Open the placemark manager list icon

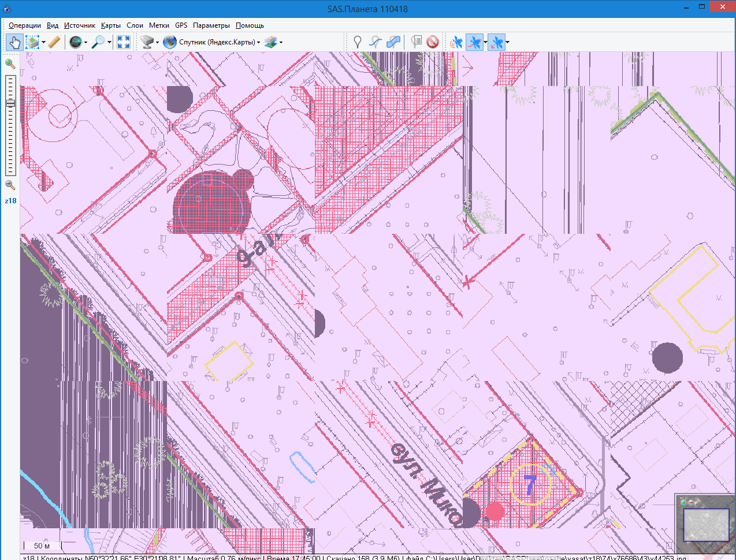coord(416,42)
